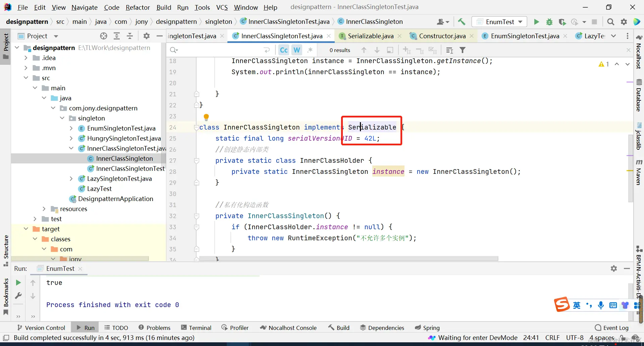Expand EnumSingletonTest.java node
Viewport: 644px width, 346px height.
click(x=71, y=128)
